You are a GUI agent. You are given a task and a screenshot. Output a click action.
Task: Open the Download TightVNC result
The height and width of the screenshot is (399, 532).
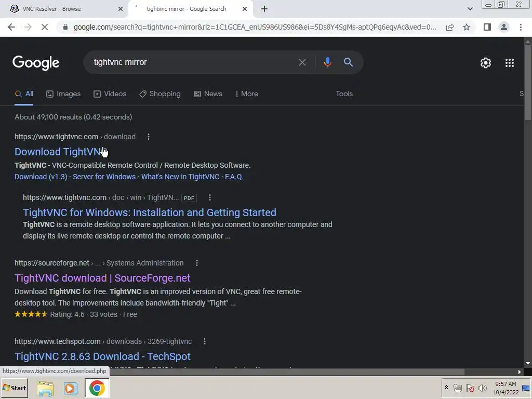pyautogui.click(x=60, y=152)
